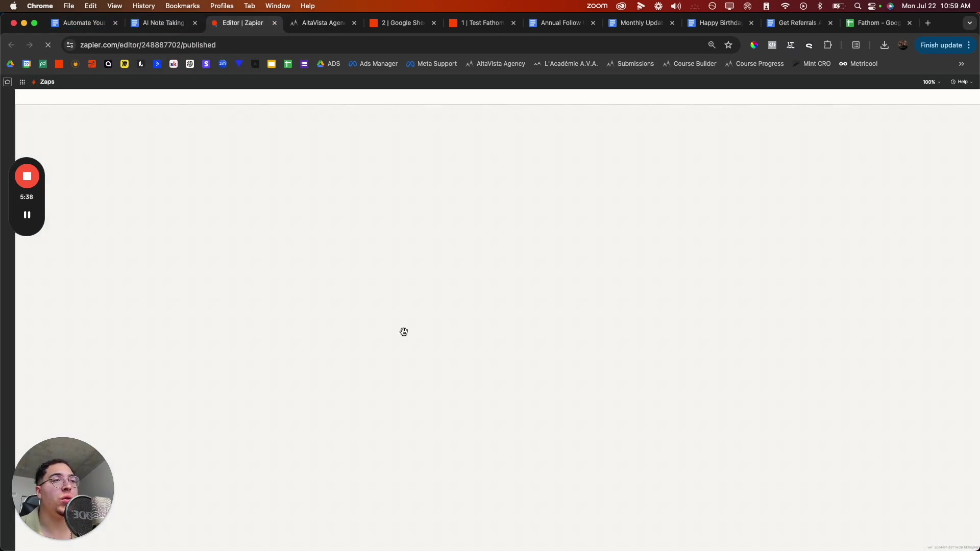Open the Bookmarks menu
This screenshot has height=551, width=980.
182,6
